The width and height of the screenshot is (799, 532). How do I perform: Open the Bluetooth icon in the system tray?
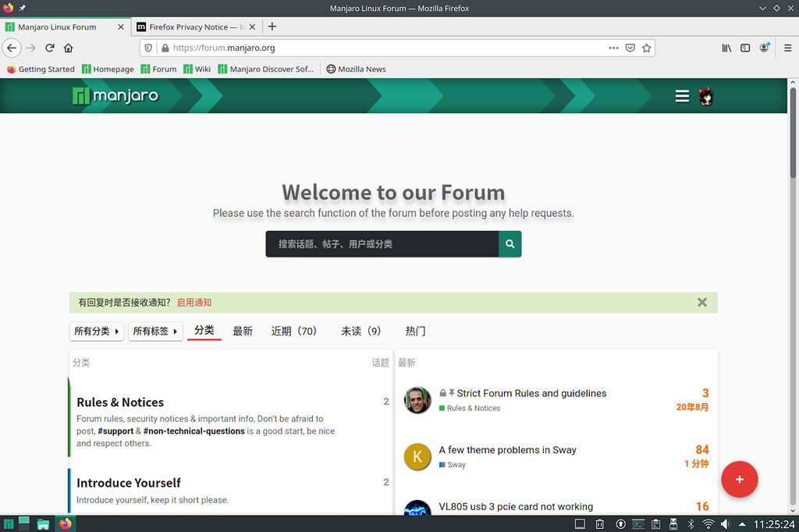[x=690, y=523]
